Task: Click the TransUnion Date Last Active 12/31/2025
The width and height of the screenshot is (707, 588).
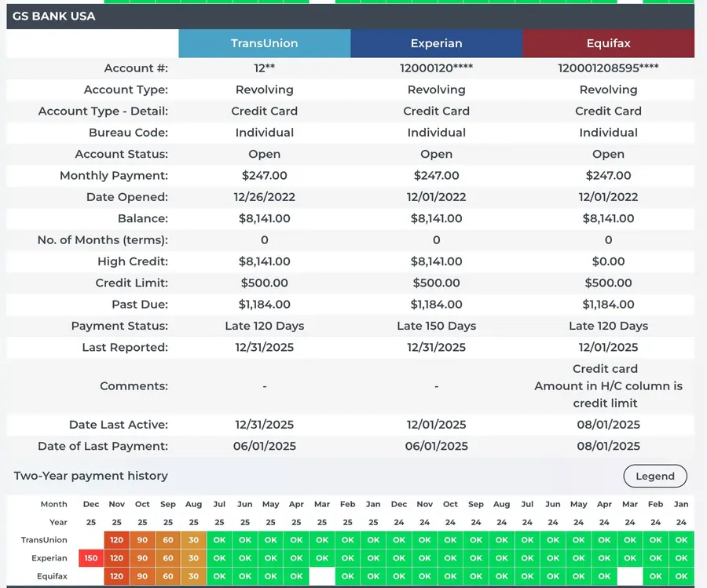Action: [x=264, y=425]
